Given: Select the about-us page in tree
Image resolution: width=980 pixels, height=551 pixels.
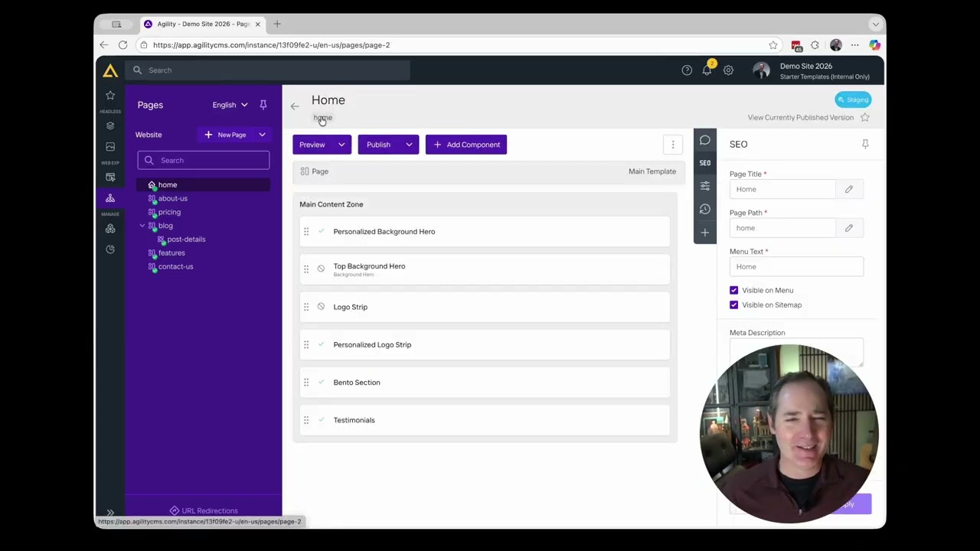Looking at the screenshot, I should click(x=173, y=198).
